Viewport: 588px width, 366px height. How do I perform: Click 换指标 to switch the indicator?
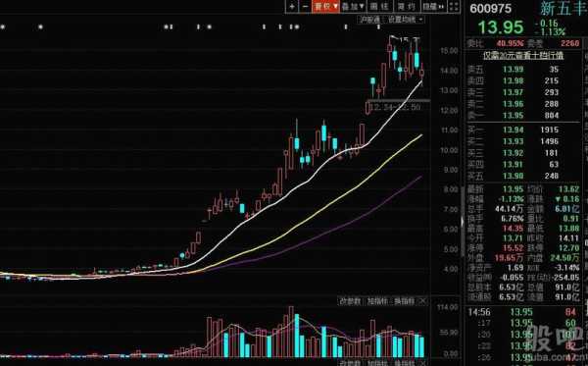point(403,301)
